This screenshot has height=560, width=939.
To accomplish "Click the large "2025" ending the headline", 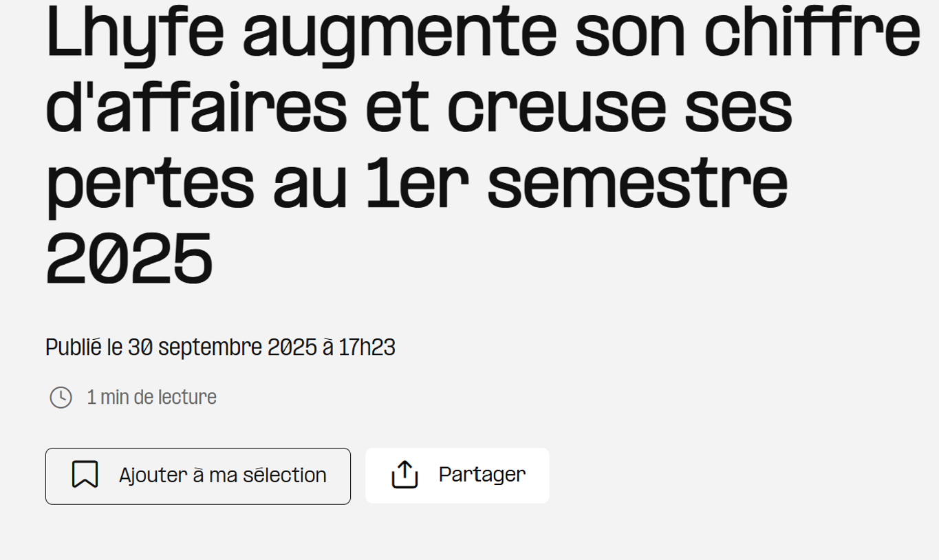I will 129,260.
